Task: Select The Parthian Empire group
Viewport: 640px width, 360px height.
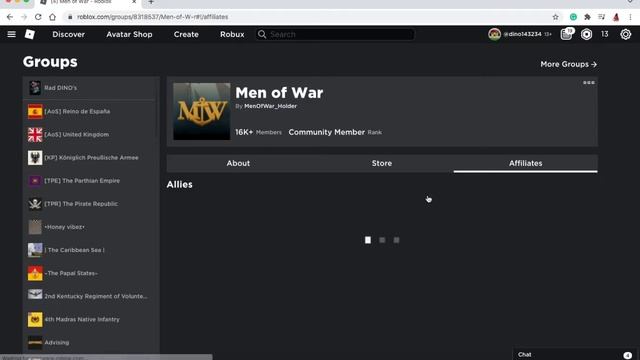Action: [x=91, y=180]
